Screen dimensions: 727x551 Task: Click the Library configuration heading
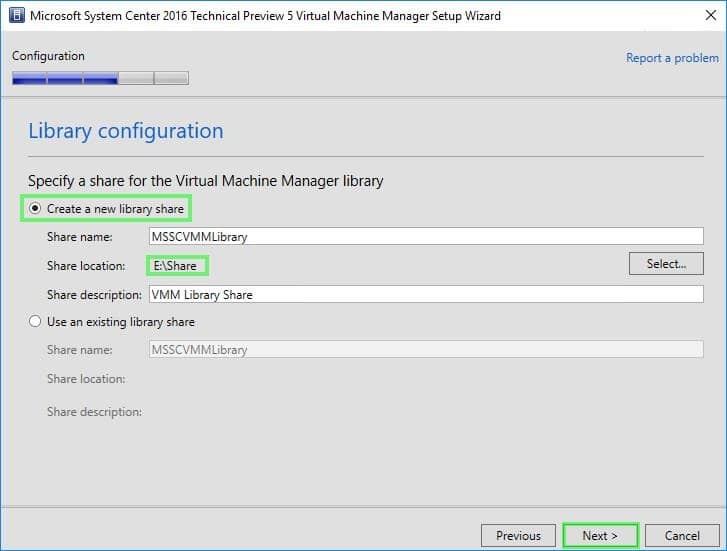point(126,131)
